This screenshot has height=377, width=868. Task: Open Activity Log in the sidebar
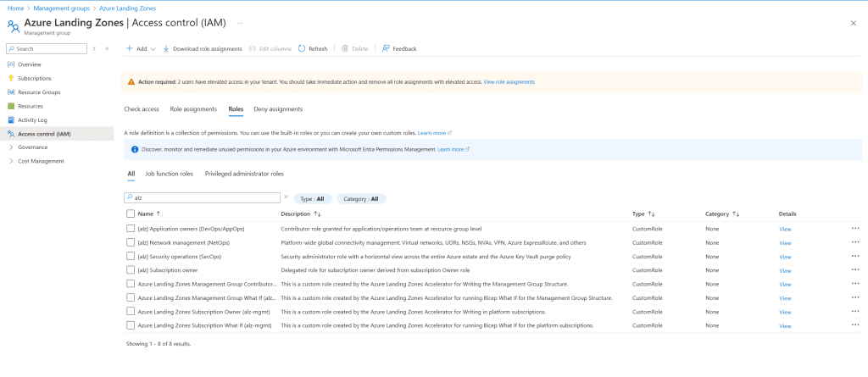32,119
